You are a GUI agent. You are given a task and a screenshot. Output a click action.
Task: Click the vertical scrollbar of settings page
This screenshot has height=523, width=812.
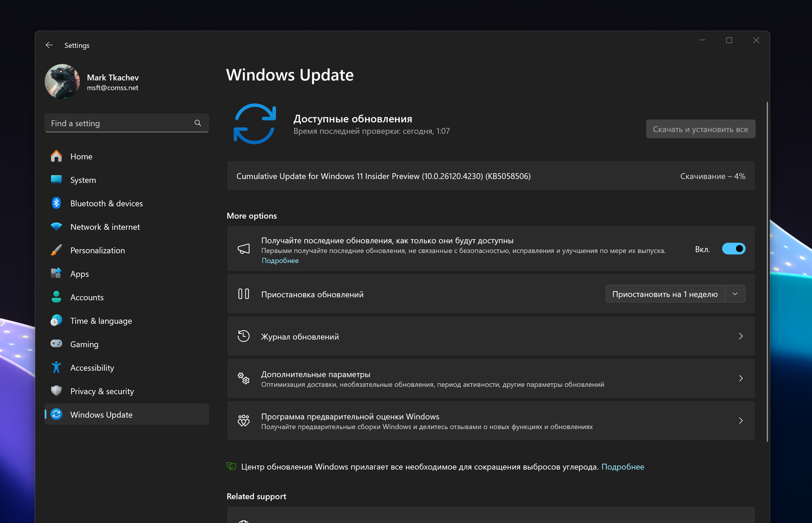pos(767,271)
